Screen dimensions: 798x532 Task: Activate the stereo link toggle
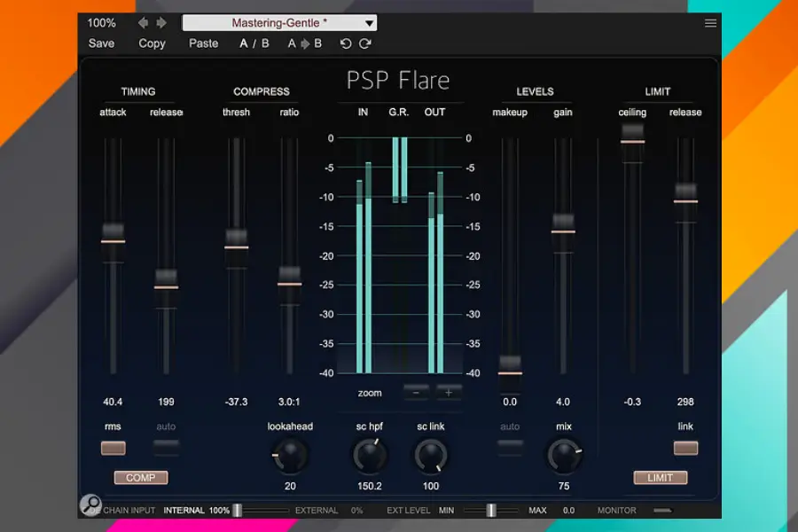pos(685,448)
